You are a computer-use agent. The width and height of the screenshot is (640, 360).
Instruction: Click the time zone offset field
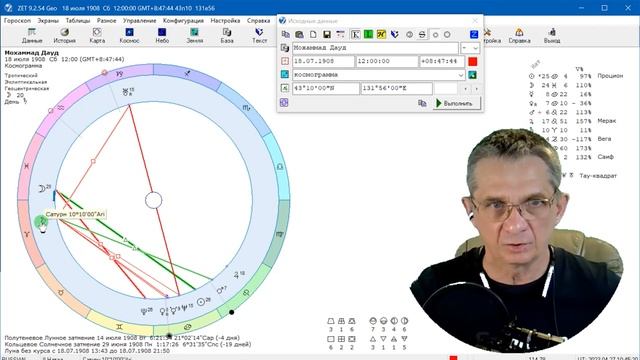pos(442,61)
